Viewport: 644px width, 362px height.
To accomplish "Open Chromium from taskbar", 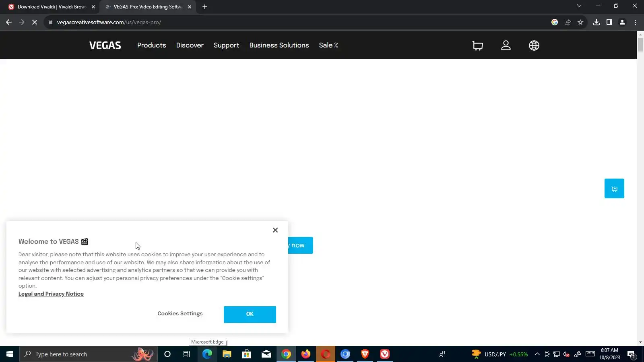I will pos(345,354).
